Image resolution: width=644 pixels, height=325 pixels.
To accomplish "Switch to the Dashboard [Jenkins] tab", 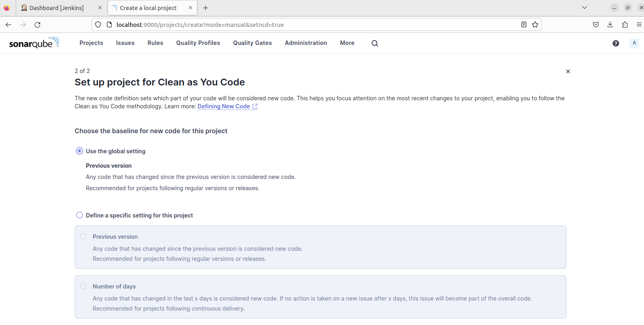I will (57, 8).
